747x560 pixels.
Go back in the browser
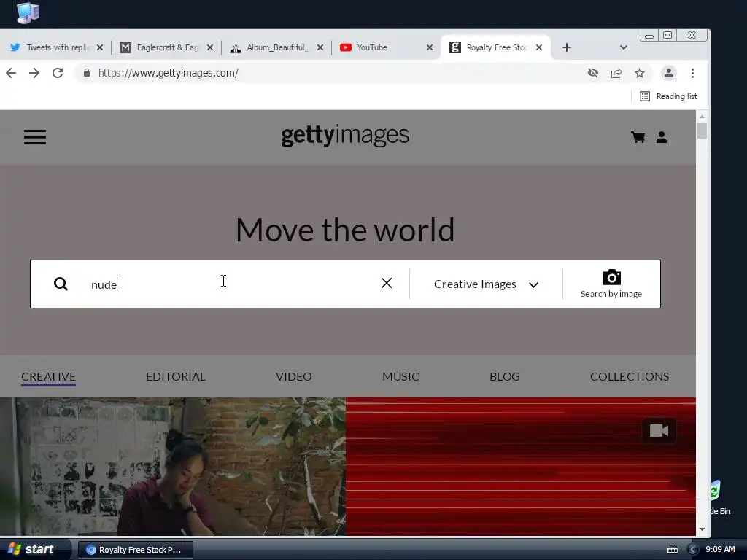(11, 73)
